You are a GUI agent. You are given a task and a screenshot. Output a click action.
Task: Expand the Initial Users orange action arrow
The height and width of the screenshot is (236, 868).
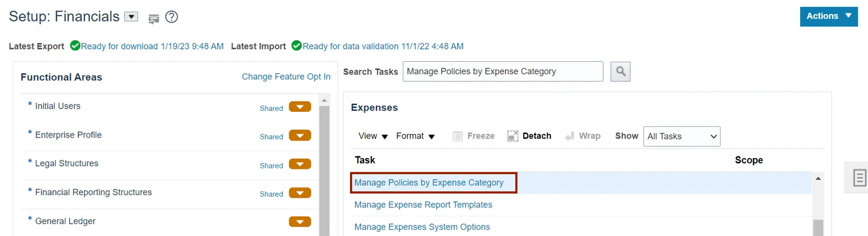pyautogui.click(x=300, y=107)
